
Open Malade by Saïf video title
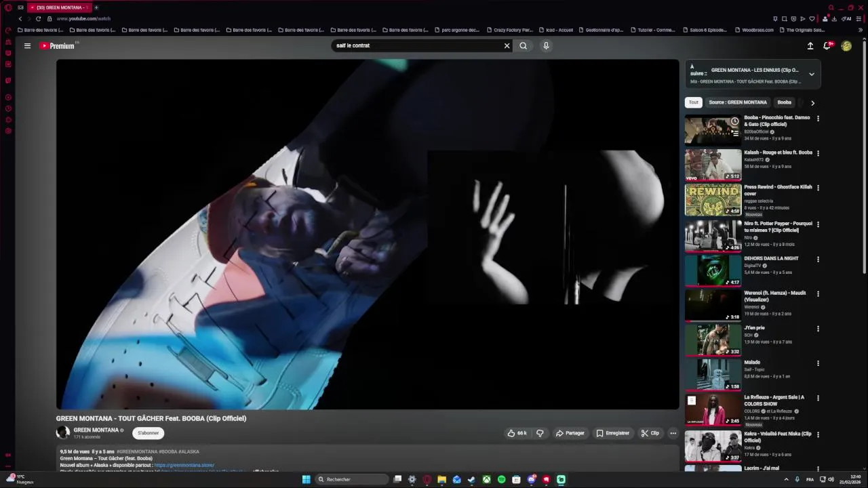pyautogui.click(x=752, y=363)
